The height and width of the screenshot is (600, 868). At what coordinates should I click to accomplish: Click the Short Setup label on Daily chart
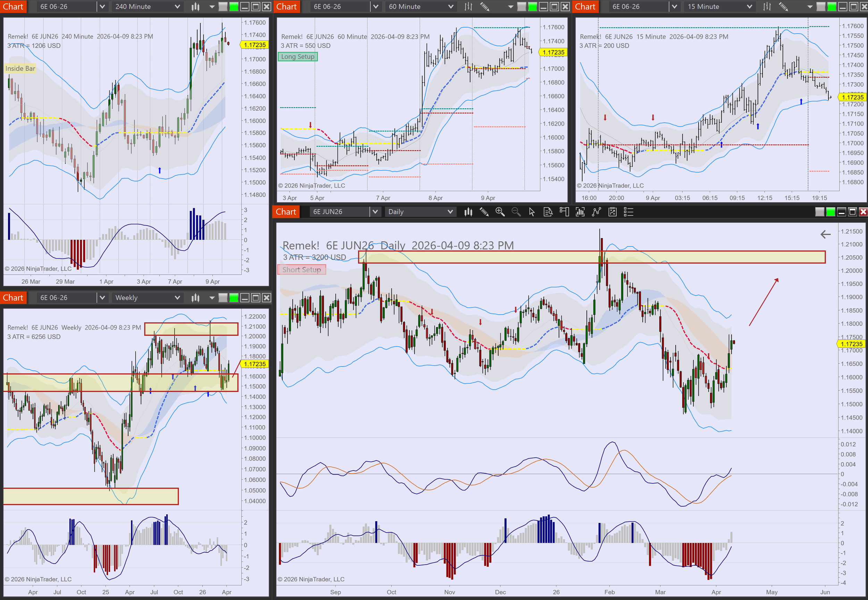click(302, 270)
